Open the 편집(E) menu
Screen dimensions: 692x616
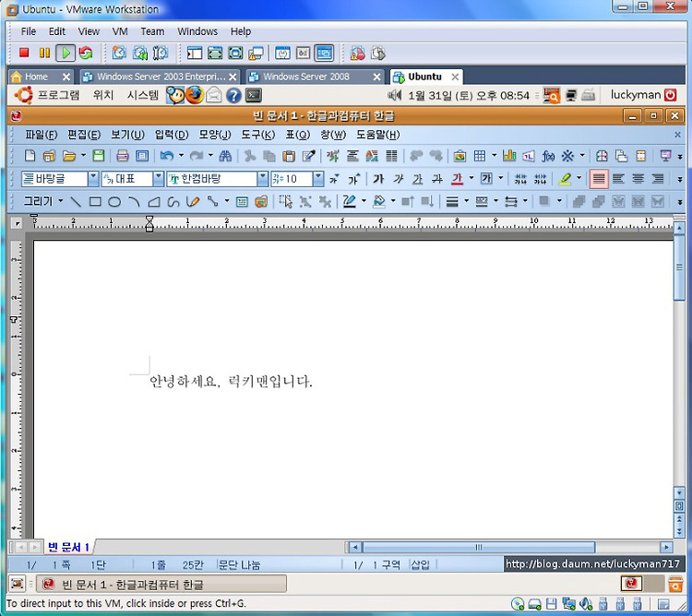(84, 135)
